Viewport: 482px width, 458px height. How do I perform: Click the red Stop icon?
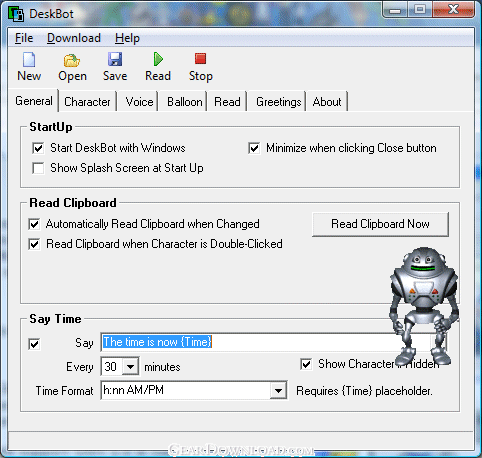click(200, 59)
